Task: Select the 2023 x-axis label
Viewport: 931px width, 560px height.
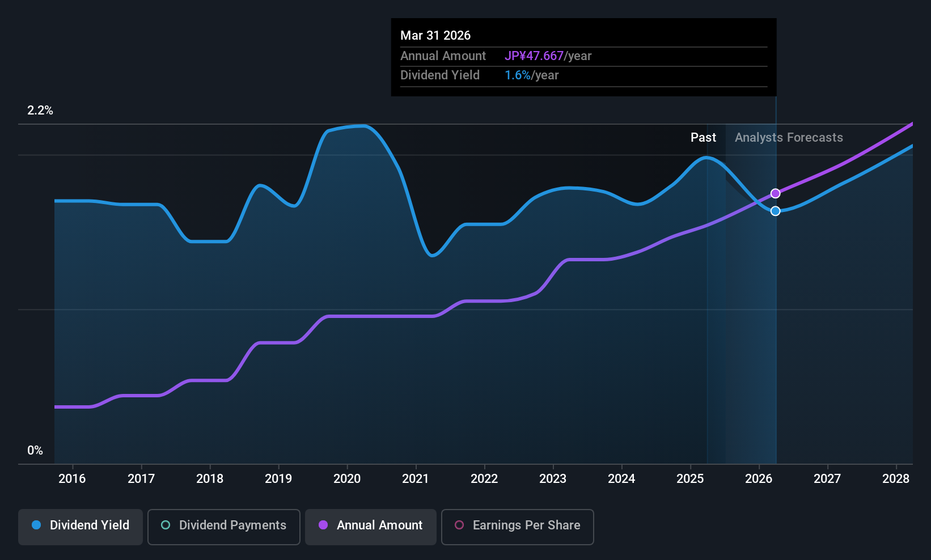Action: click(553, 479)
